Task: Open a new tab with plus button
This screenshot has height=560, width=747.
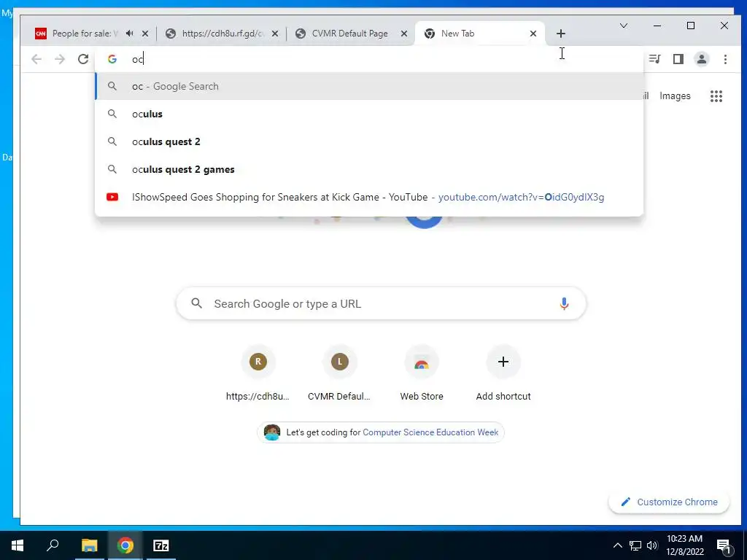Action: click(561, 34)
